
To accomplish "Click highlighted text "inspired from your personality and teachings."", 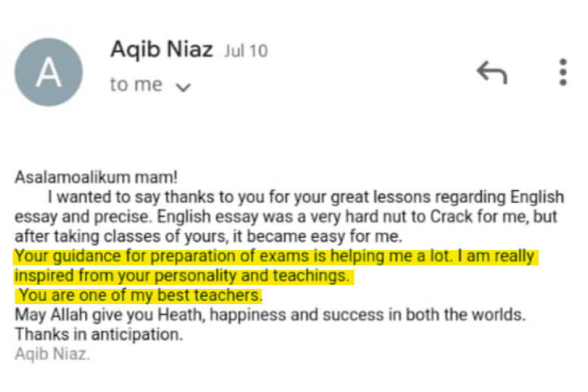I will pyautogui.click(x=182, y=276).
